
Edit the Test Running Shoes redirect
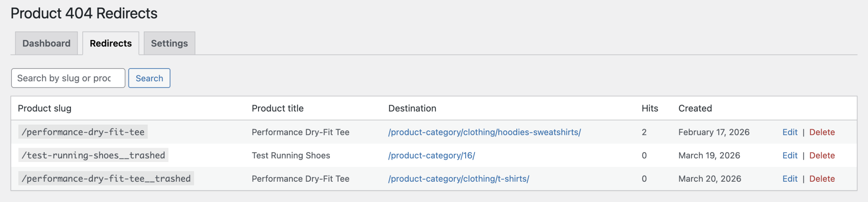(790, 156)
